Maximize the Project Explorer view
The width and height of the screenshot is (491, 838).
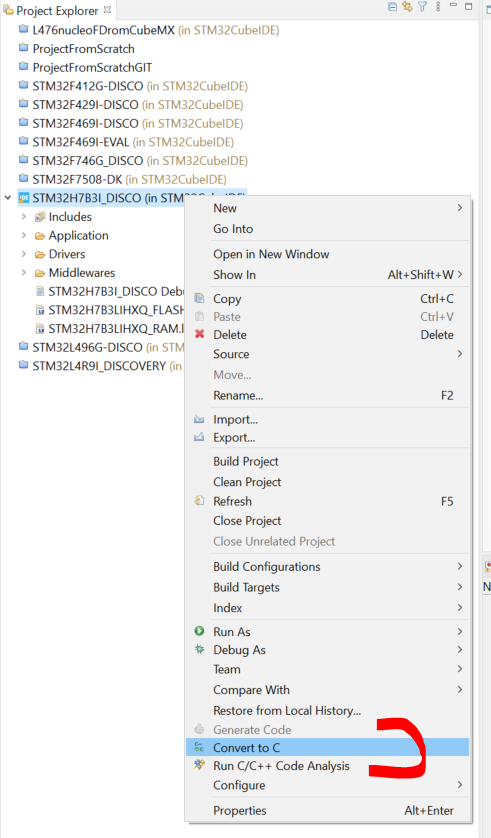pyautogui.click(x=469, y=6)
